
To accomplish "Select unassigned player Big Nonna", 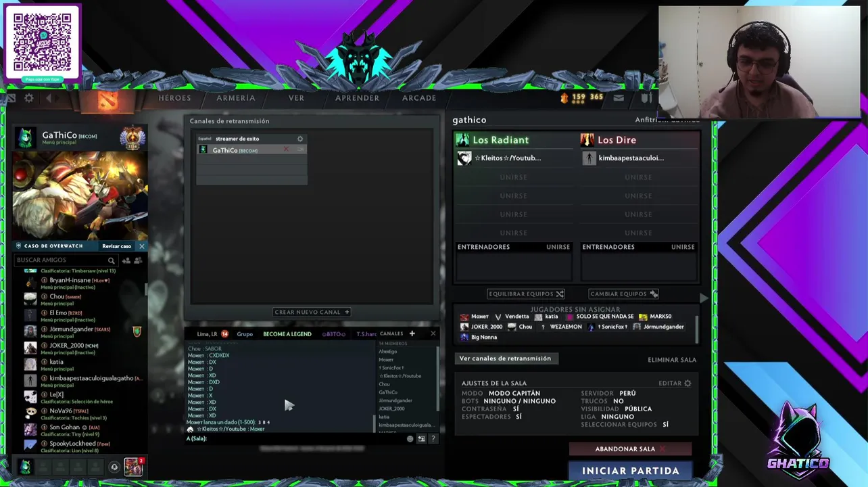I will pos(479,337).
